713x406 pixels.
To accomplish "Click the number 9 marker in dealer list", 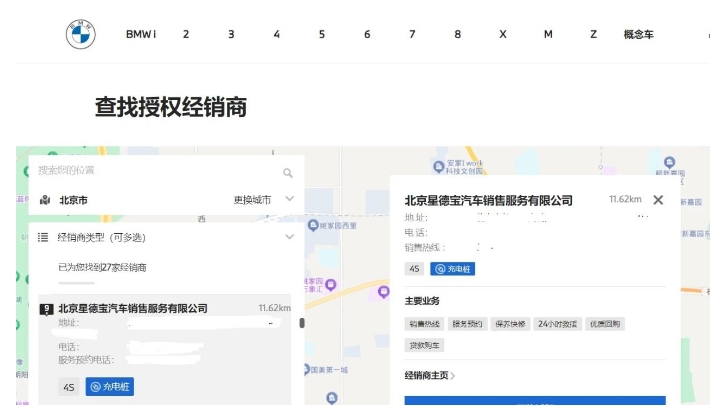I will point(46,309).
